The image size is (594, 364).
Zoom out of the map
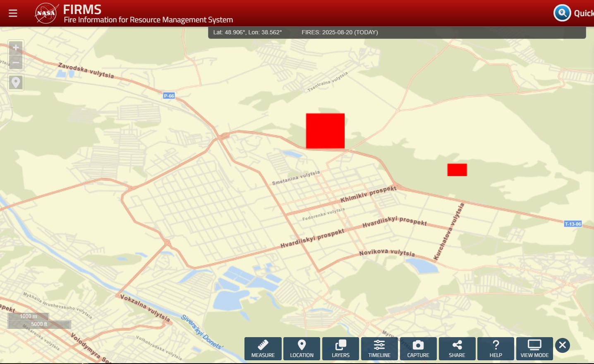[x=16, y=63]
